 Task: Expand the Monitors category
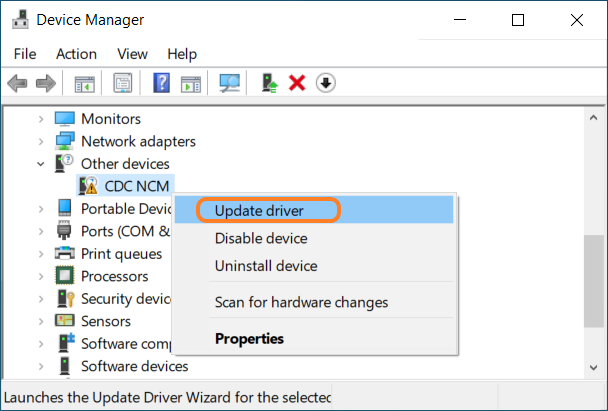(40, 119)
